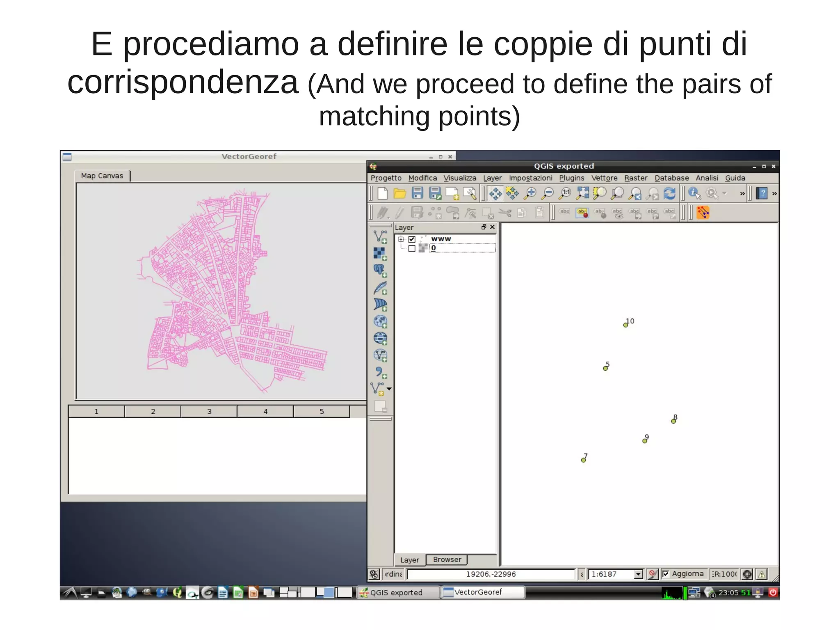Open New Shapefile layer dropdown arrow
The image size is (840, 630).
pos(389,388)
